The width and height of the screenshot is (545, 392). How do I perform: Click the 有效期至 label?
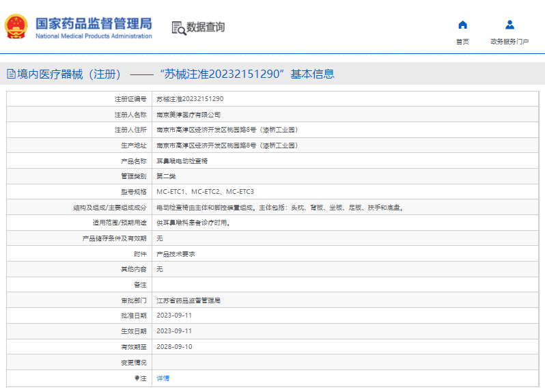point(134,347)
